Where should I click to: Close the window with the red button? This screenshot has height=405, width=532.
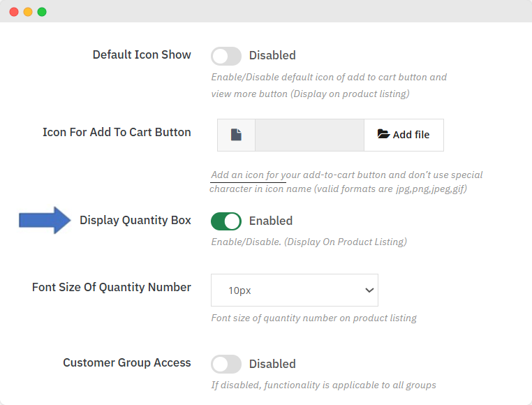pos(14,12)
